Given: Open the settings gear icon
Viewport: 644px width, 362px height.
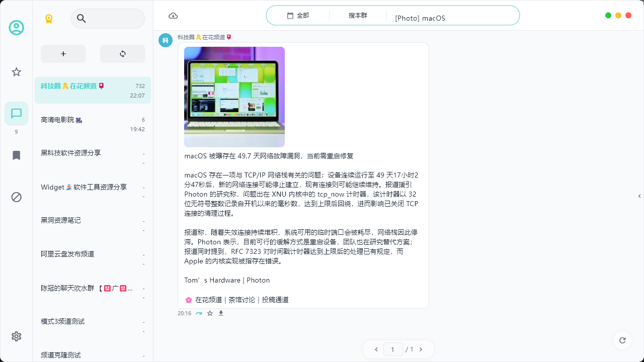Looking at the screenshot, I should pyautogui.click(x=16, y=336).
